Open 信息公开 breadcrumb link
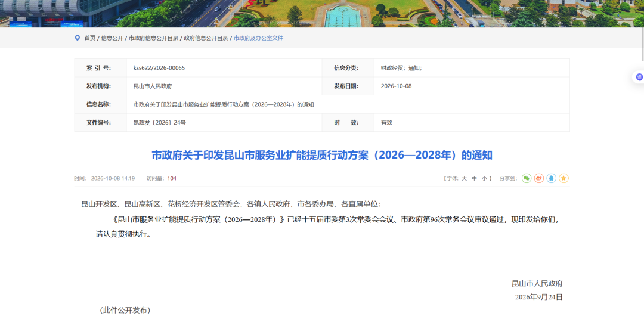The width and height of the screenshot is (644, 319). pos(112,38)
